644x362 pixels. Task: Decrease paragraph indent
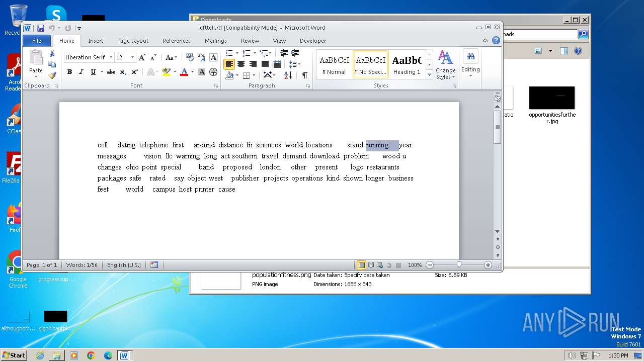[x=284, y=53]
